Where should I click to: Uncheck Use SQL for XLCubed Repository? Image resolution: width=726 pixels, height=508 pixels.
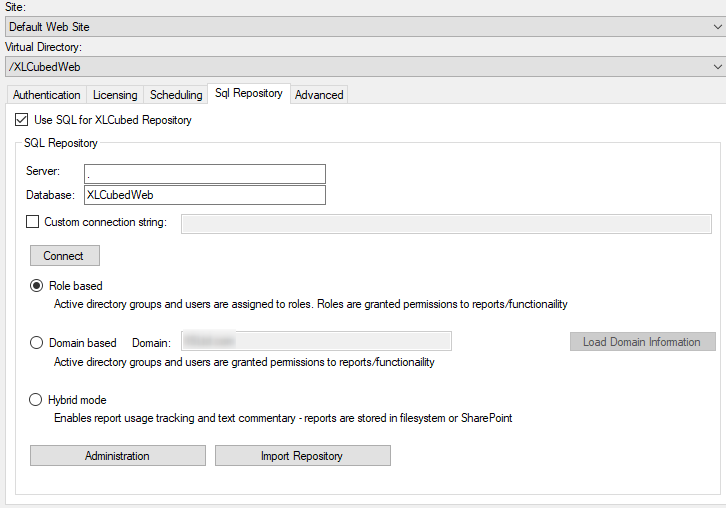pyautogui.click(x=22, y=120)
